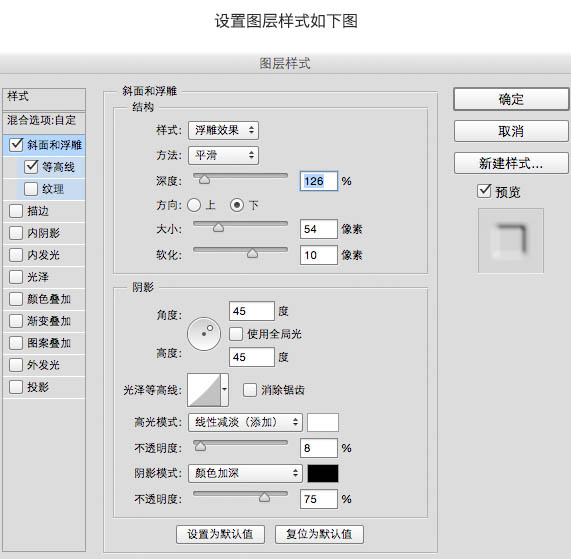Select 混合选项:自定 in the list
571x559 pixels.
(41, 120)
